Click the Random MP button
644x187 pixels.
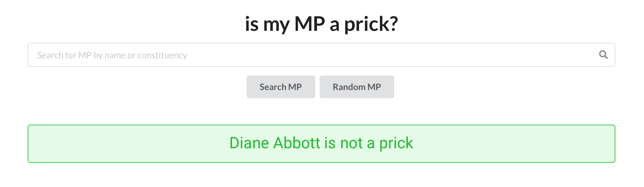(x=357, y=87)
